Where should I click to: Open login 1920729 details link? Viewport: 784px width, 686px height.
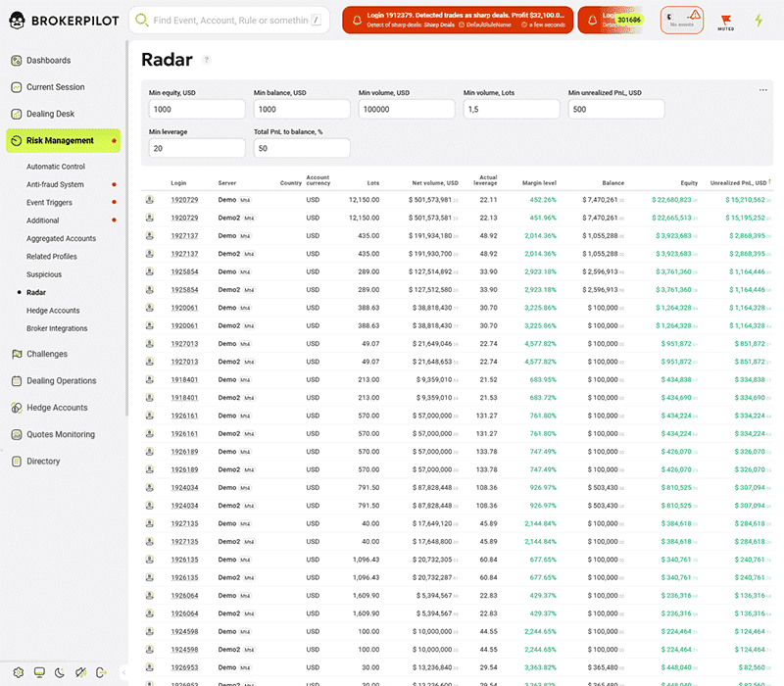184,200
